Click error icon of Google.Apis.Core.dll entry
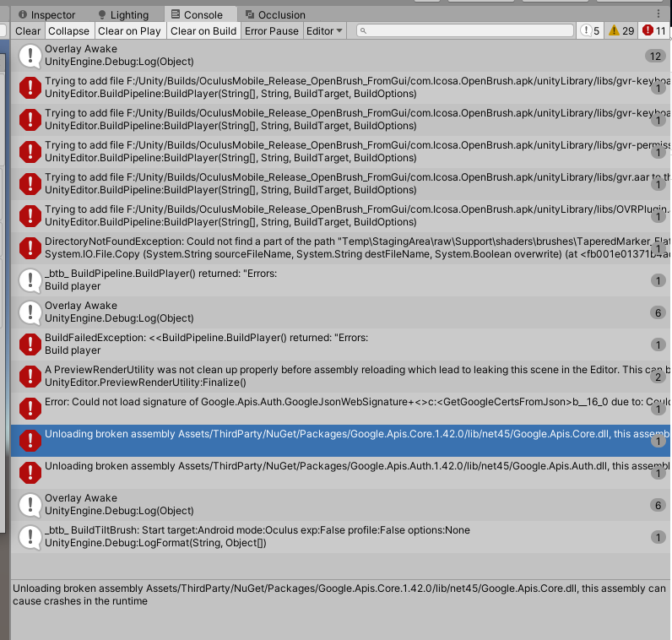672x640 pixels. click(30, 441)
